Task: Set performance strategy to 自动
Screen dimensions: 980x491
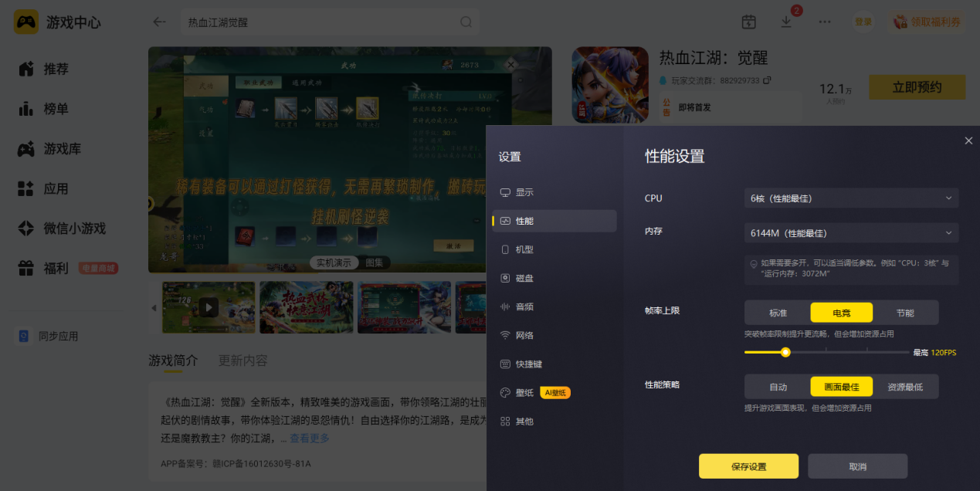Action: (778, 387)
